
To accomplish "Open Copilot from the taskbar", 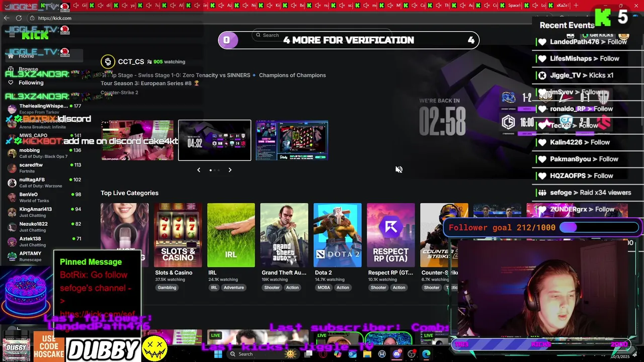I will [x=338, y=354].
